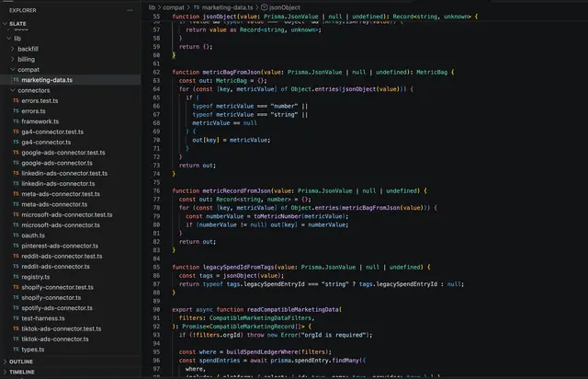Open registry.ts file
Viewport: 588px width, 379px height.
[36, 277]
